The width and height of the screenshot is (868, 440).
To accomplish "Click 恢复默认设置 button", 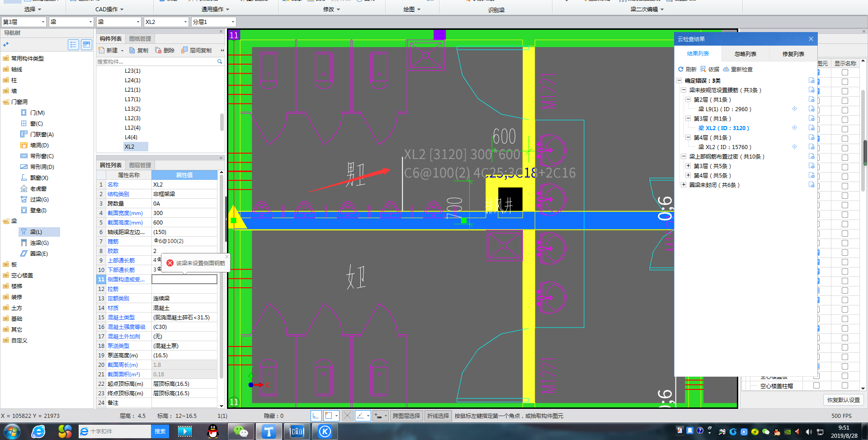I will [x=844, y=400].
